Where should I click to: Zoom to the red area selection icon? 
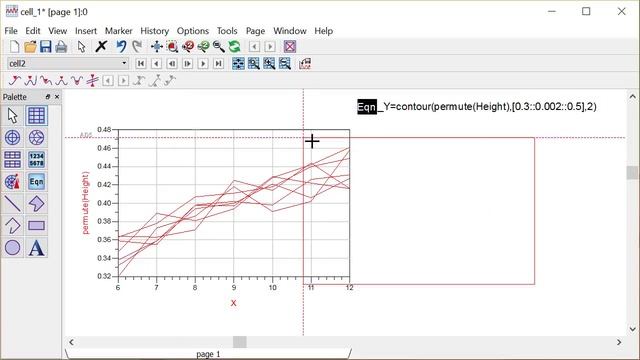[x=172, y=47]
